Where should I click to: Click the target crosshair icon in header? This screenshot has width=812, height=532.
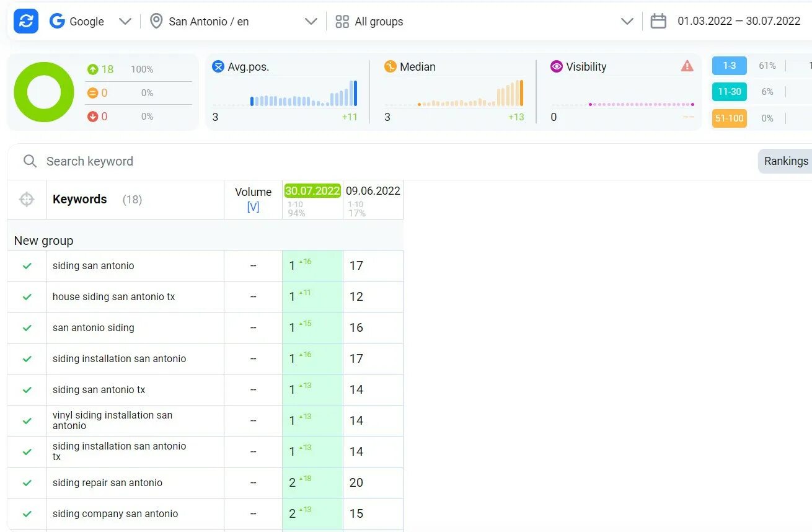27,200
